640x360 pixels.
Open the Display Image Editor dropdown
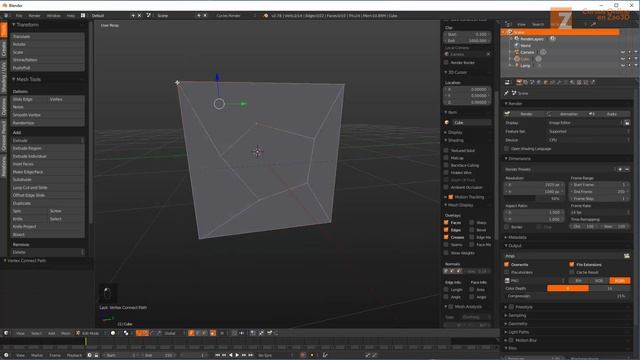pos(584,123)
